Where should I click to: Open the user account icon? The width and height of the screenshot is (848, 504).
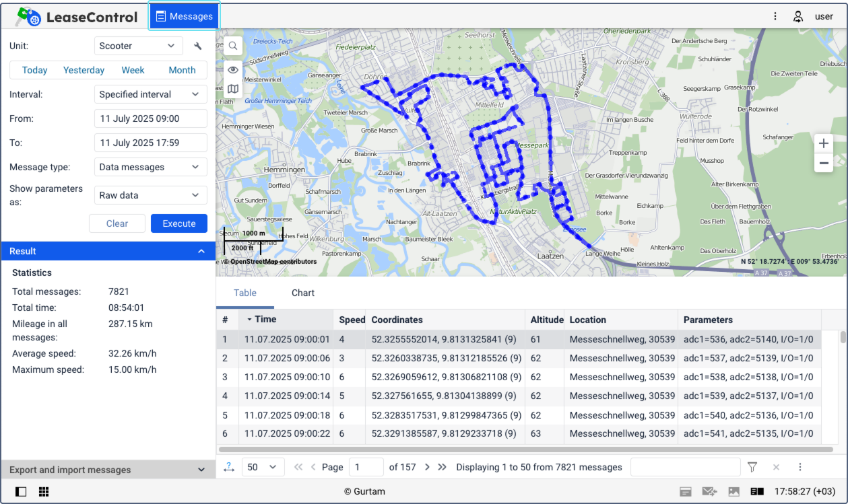tap(798, 16)
